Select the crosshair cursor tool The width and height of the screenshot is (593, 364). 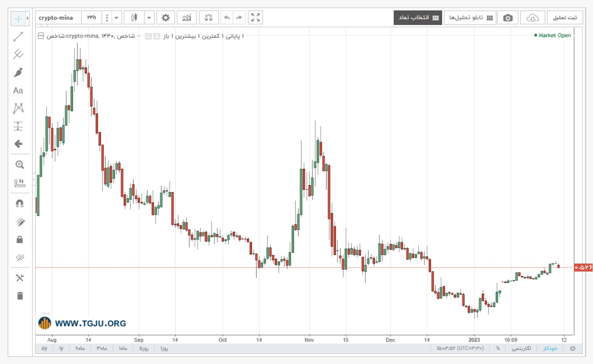tap(18, 19)
